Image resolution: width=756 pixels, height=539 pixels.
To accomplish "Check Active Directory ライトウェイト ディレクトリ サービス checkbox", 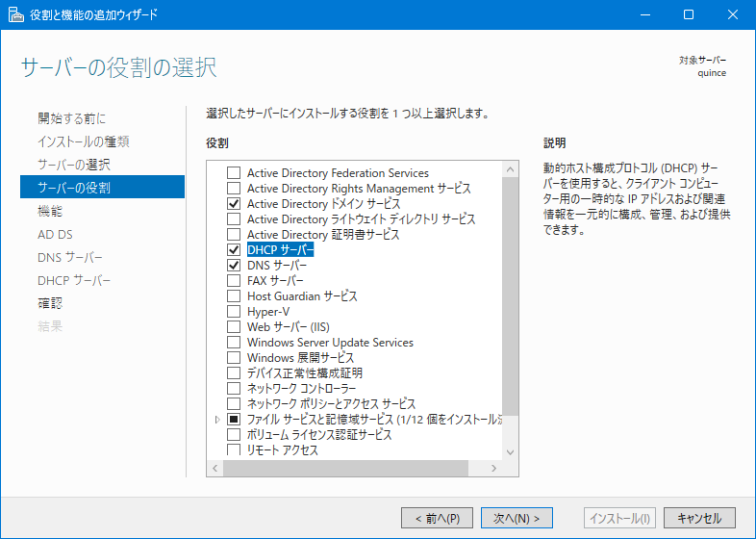I will tap(234, 219).
